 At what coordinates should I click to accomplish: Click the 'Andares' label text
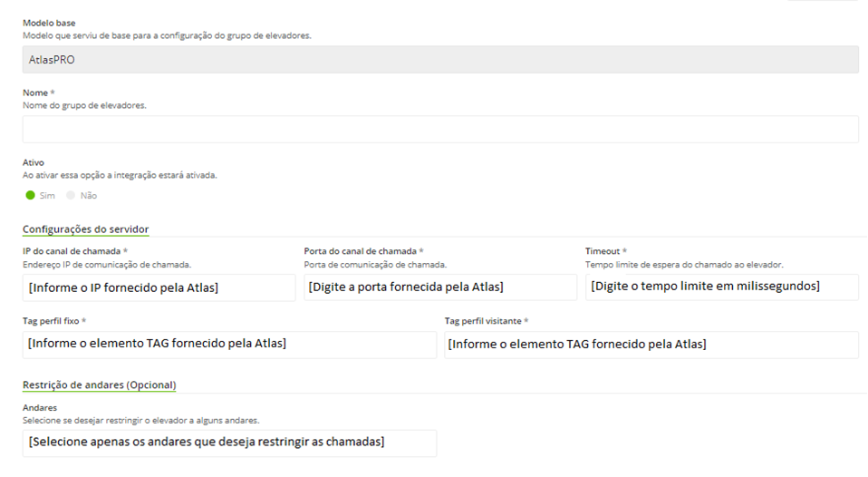point(40,407)
